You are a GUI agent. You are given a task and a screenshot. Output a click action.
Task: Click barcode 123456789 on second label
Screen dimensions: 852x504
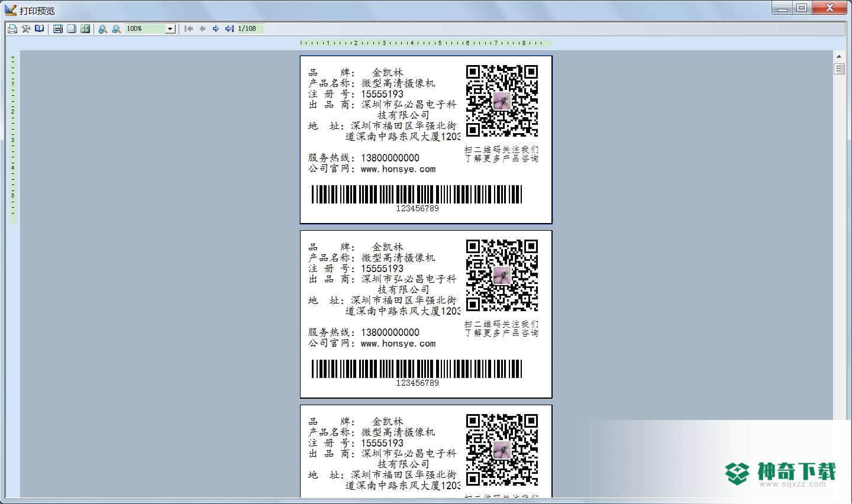tap(417, 373)
